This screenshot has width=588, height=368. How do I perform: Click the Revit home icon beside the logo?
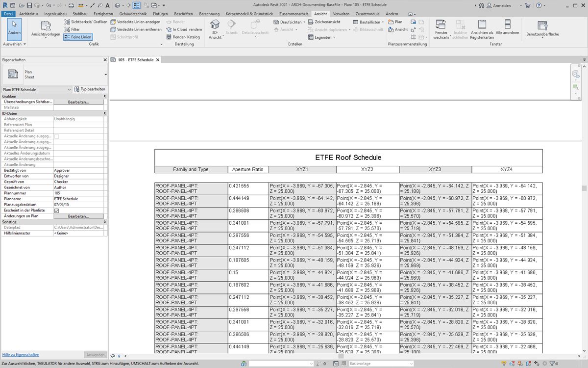coord(13,5)
